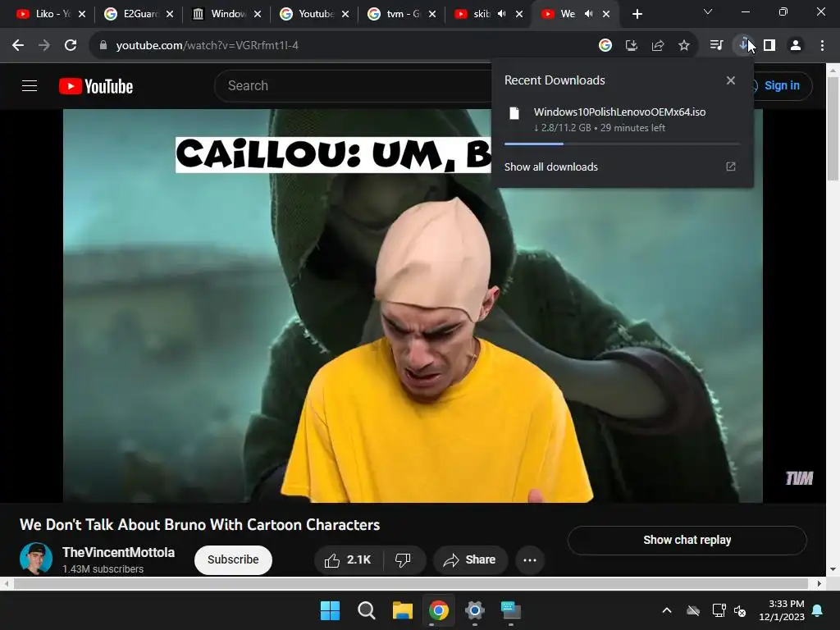Open Settings from the taskbar
840x630 pixels.
pyautogui.click(x=475, y=610)
